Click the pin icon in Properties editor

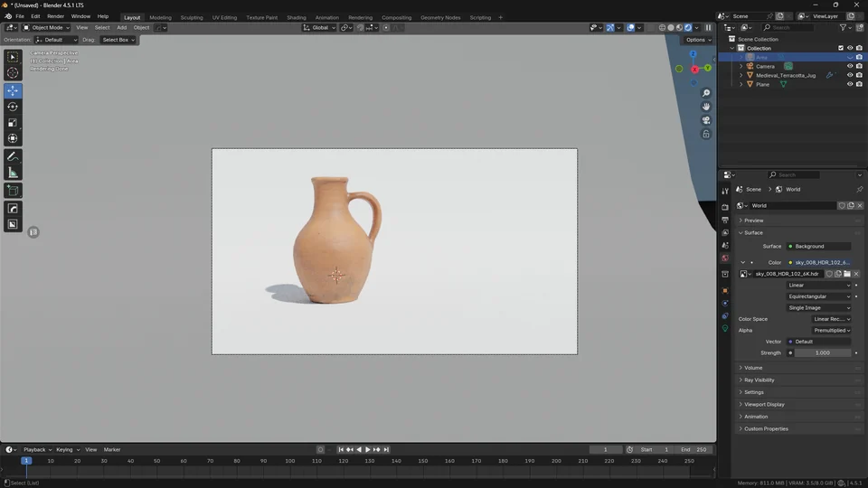[859, 189]
